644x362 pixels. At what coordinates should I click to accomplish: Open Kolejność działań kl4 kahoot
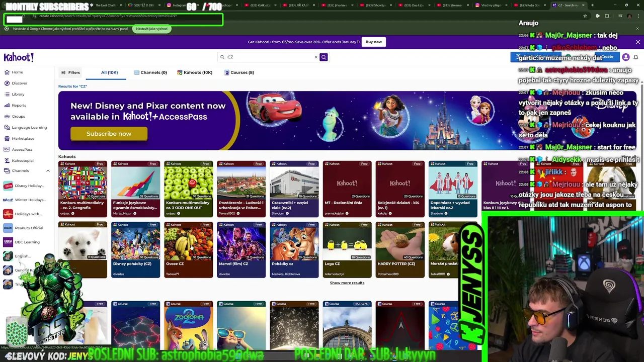point(400,189)
